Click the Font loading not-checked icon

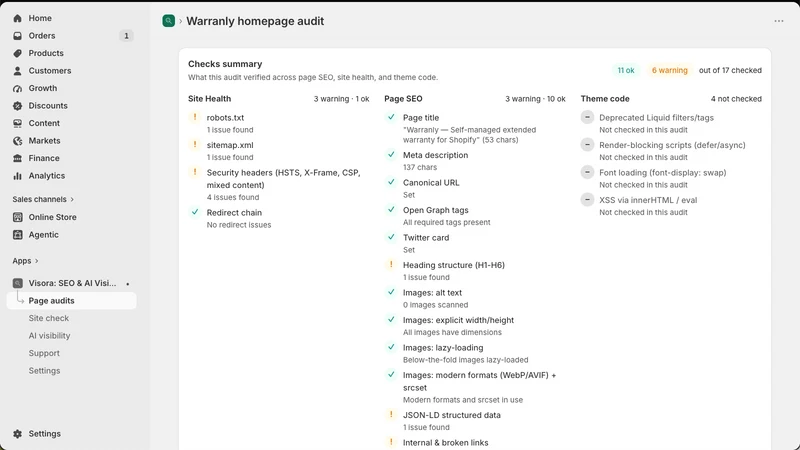(x=587, y=172)
